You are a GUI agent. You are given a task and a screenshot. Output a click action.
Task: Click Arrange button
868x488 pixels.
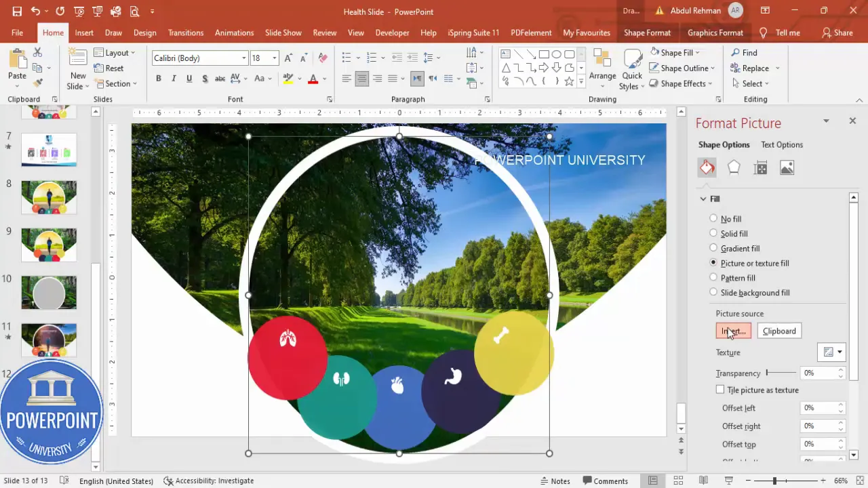tap(602, 68)
